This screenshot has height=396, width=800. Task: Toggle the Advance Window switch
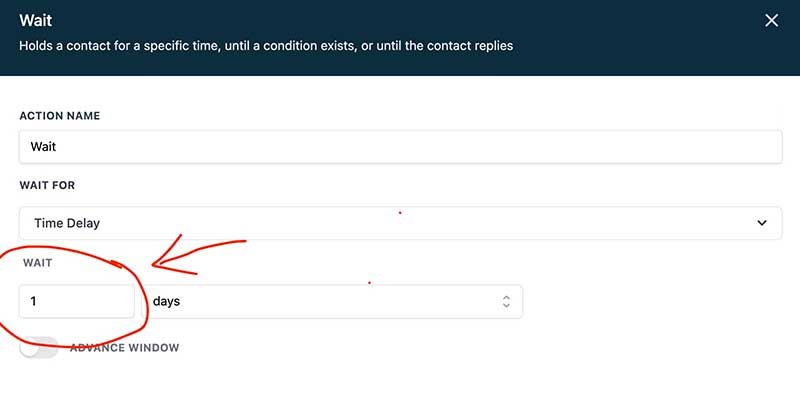tap(39, 348)
